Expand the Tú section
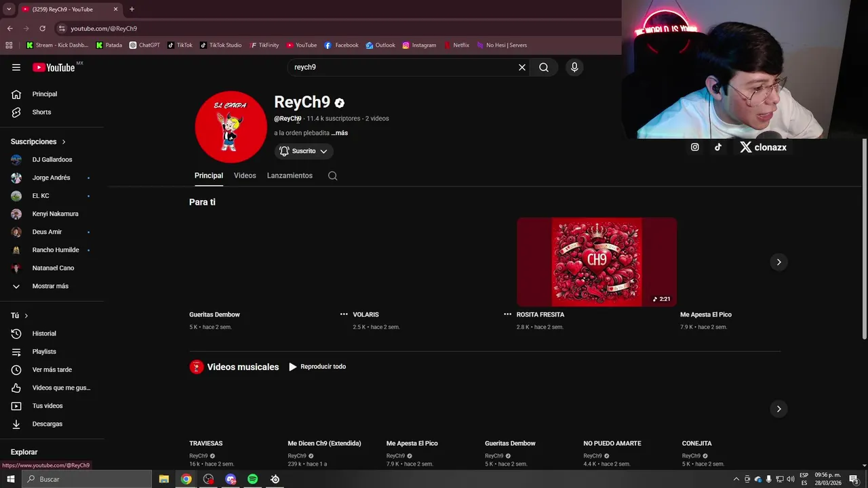The image size is (868, 488). click(x=20, y=316)
